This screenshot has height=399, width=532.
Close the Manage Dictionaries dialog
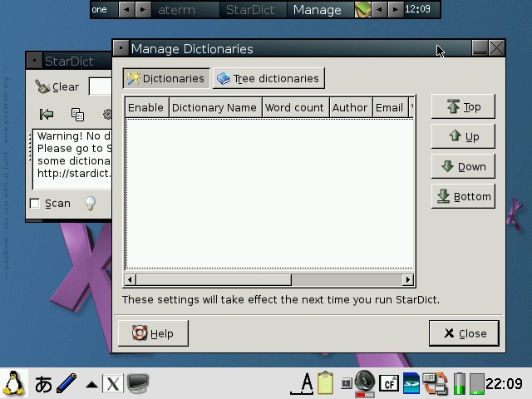pos(464,333)
